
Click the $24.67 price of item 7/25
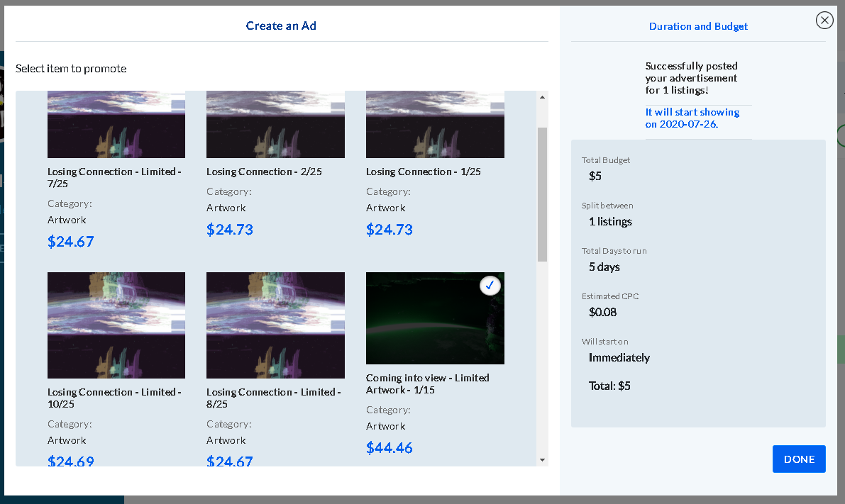71,241
